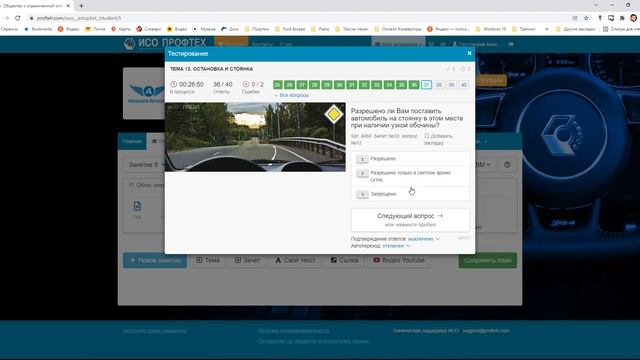The height and width of the screenshot is (360, 640).
Task: Choose answer 2 Разрешено только в светлое время
Action: [410, 176]
